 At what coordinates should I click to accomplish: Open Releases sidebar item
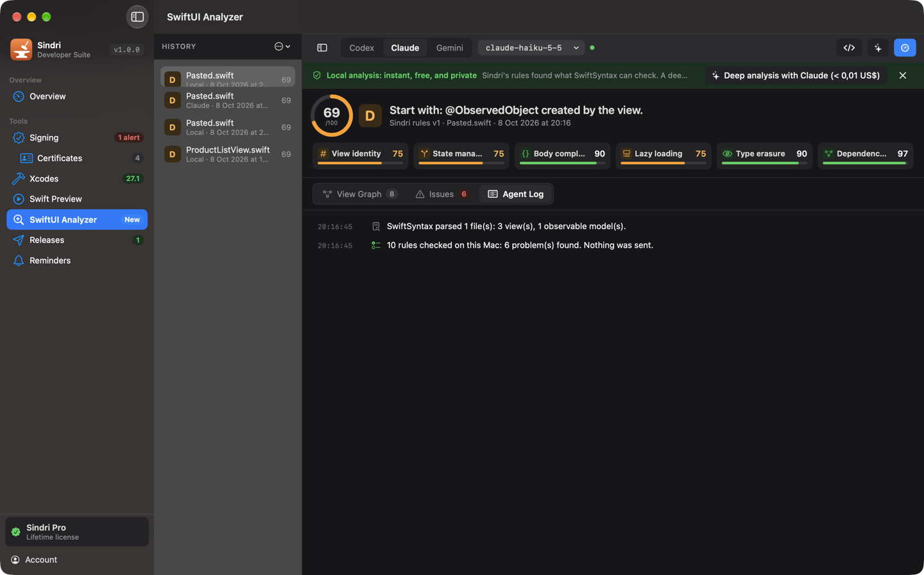[77, 240]
